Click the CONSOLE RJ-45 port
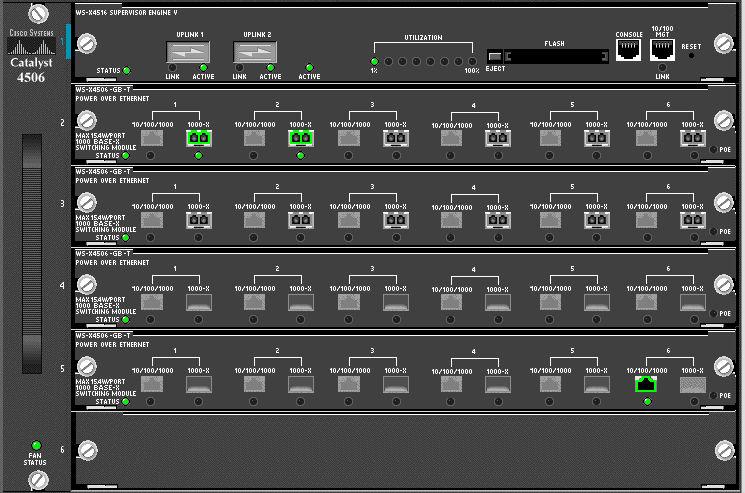The width and height of the screenshot is (745, 493). 628,50
